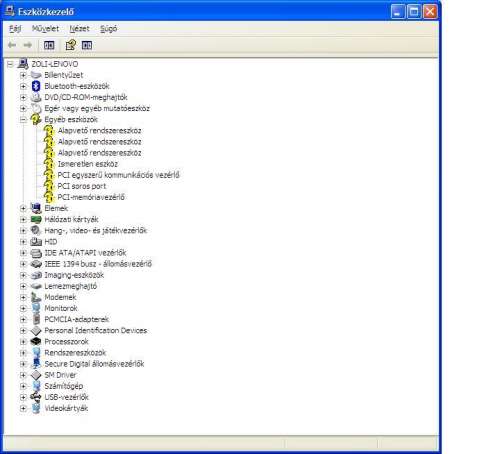500x454 pixels.
Task: Click the Modemek phone icon
Action: (36, 297)
